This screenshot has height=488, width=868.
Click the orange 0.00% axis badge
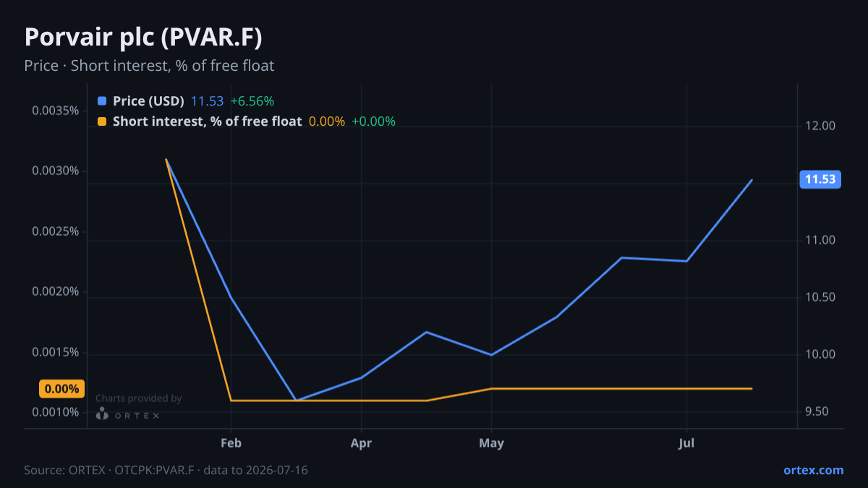click(61, 389)
